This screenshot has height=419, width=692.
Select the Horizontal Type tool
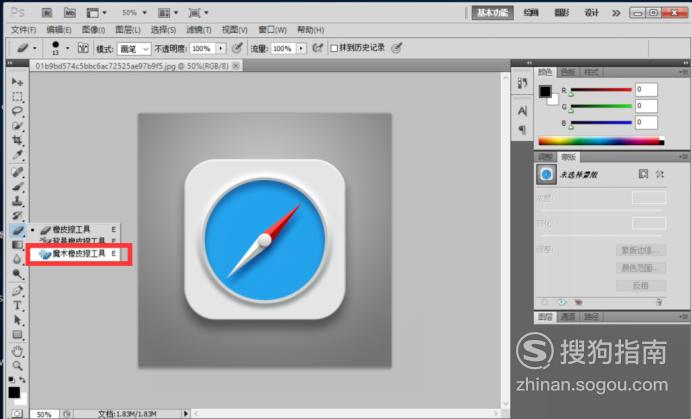click(x=17, y=305)
